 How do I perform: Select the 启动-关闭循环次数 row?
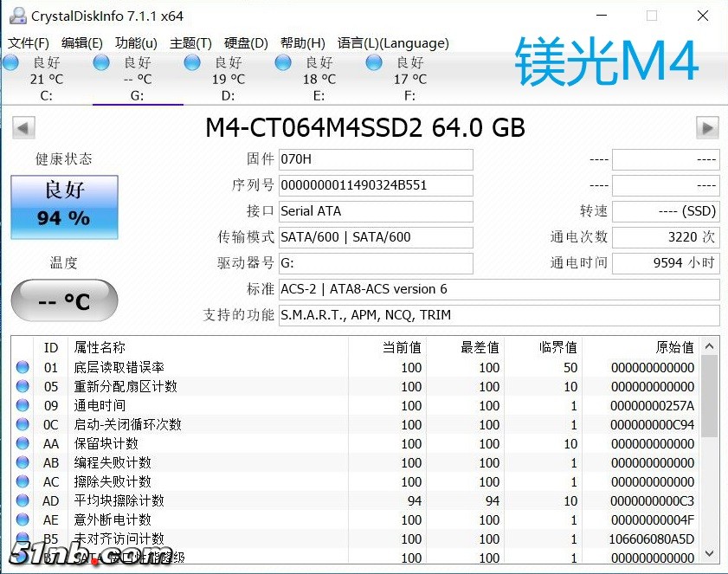pyautogui.click(x=356, y=424)
